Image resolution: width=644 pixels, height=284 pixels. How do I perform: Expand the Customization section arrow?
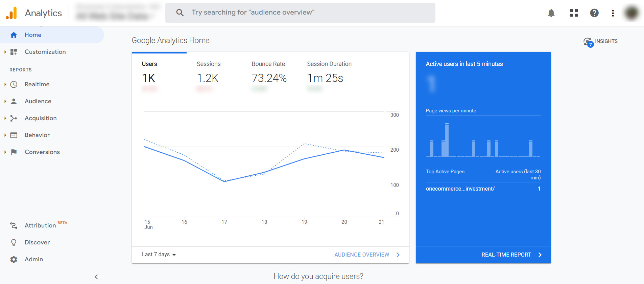(x=5, y=52)
